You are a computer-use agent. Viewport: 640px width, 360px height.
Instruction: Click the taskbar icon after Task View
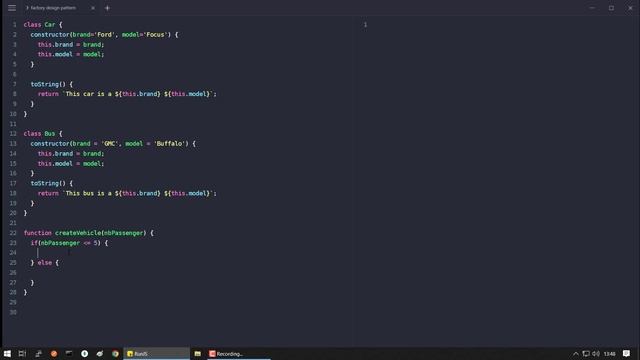coord(38,353)
